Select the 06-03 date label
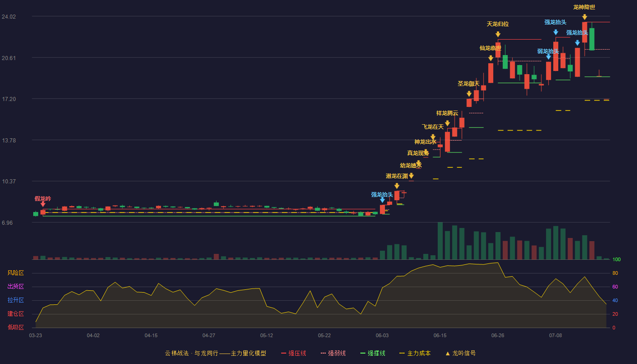Viewport: 637px width, 364px height. pyautogui.click(x=382, y=335)
